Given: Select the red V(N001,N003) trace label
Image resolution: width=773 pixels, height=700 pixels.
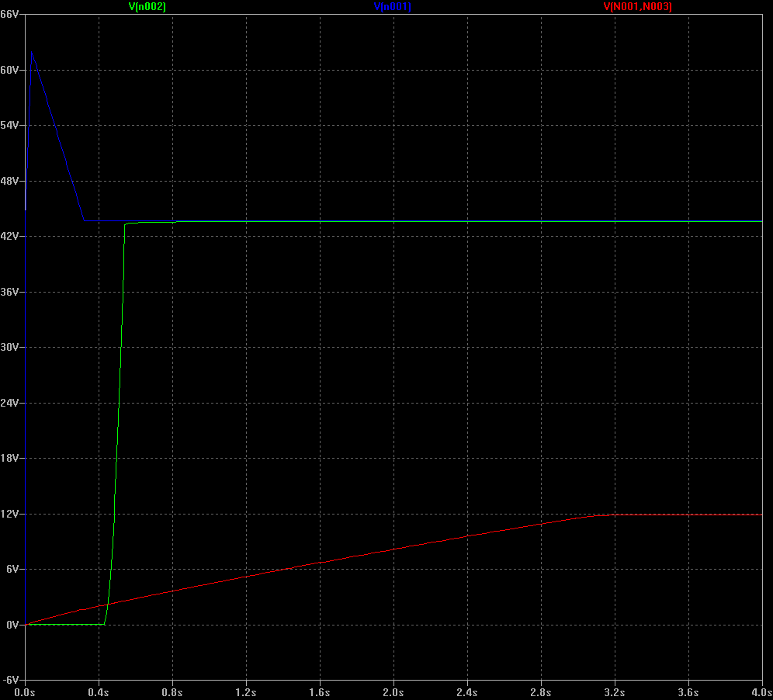Looking at the screenshot, I should [x=637, y=6].
